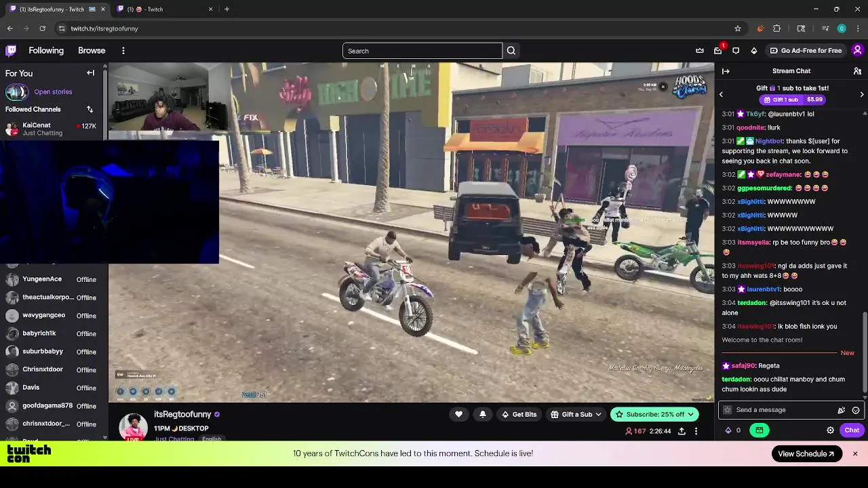Open chat community users icon
868x488 pixels.
click(x=857, y=71)
